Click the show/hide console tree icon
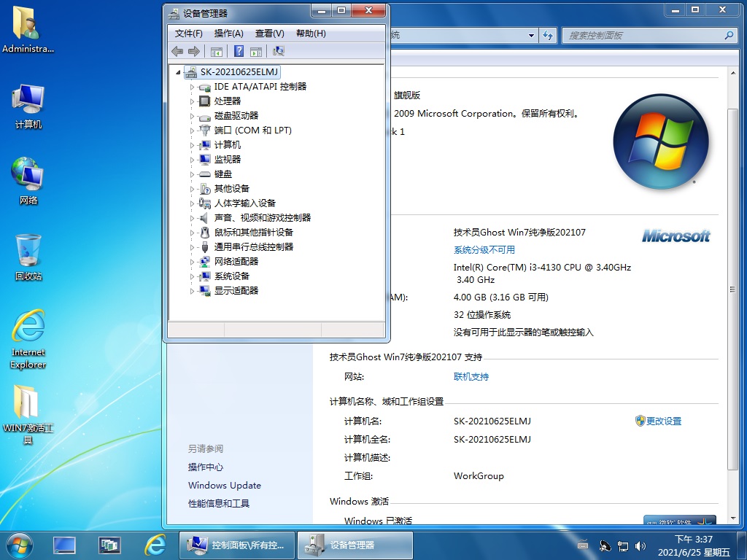This screenshot has height=560, width=747. 216,51
